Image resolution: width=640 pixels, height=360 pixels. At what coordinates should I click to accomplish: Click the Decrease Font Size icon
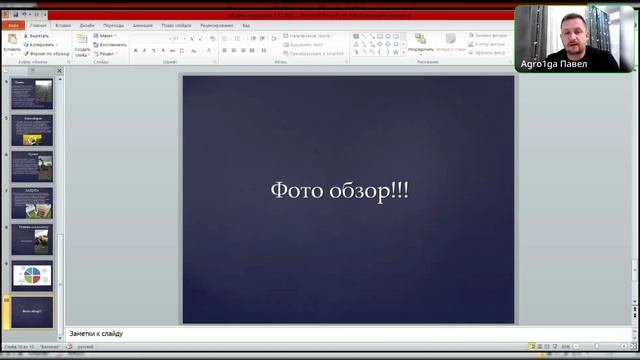tap(201, 39)
